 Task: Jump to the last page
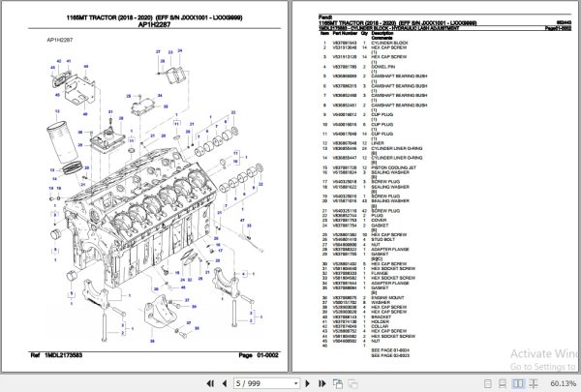(322, 383)
